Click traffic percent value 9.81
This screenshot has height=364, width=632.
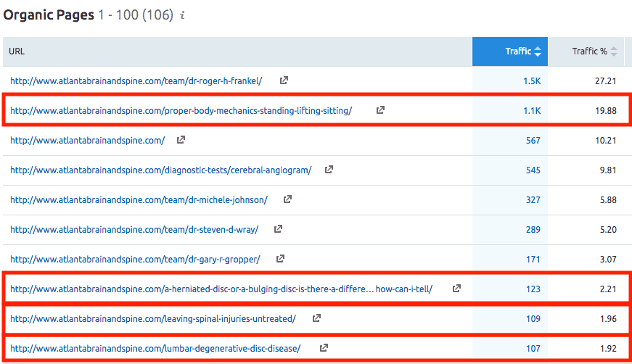point(608,170)
